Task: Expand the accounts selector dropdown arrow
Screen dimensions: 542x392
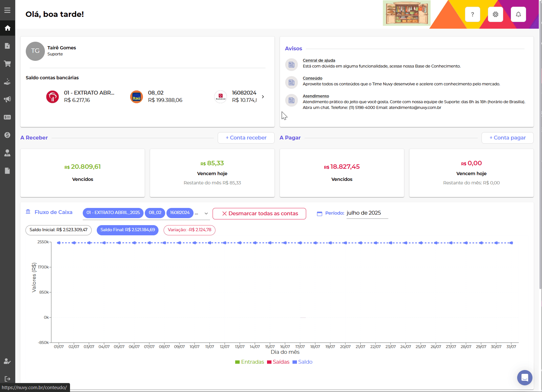Action: (x=206, y=213)
